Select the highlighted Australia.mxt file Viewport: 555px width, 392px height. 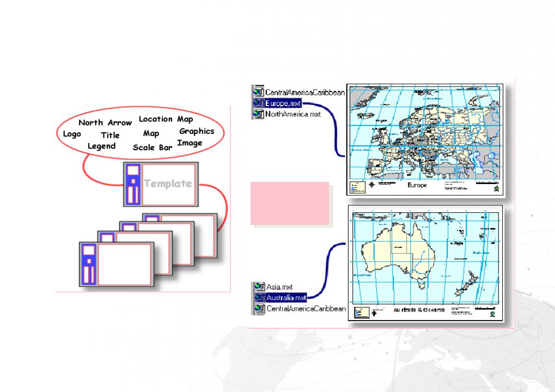(x=286, y=297)
